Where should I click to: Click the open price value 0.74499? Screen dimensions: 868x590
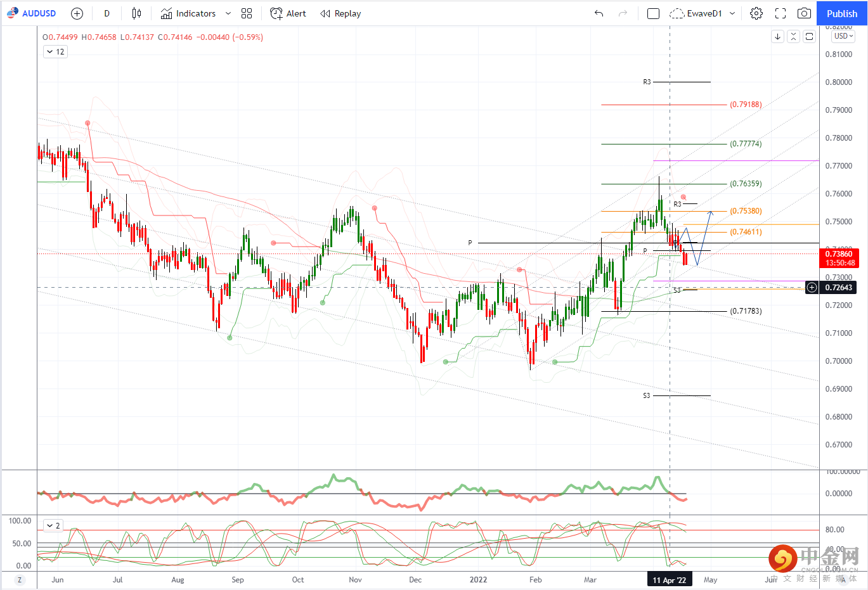tap(62, 37)
